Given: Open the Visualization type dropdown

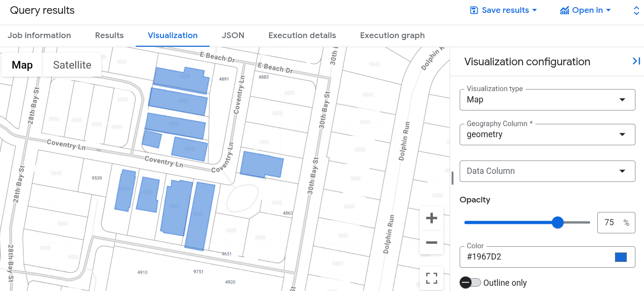Looking at the screenshot, I should pyautogui.click(x=547, y=100).
